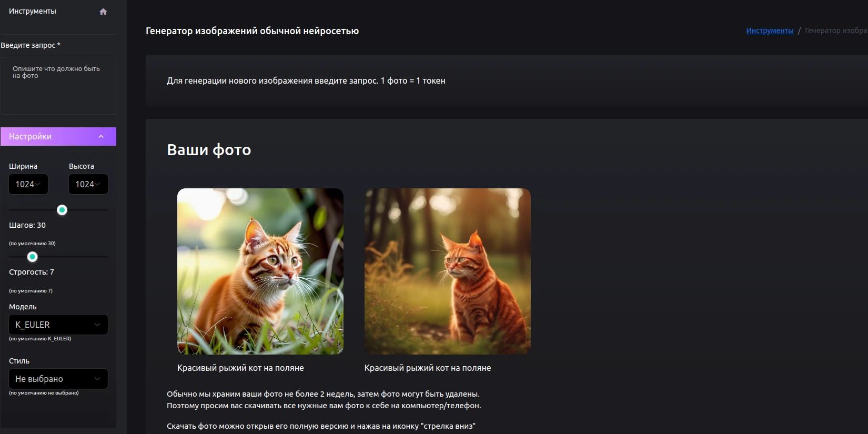Viewport: 868px width, 434px height.
Task: Follow the Инструменты breadcrumb link
Action: click(x=770, y=31)
